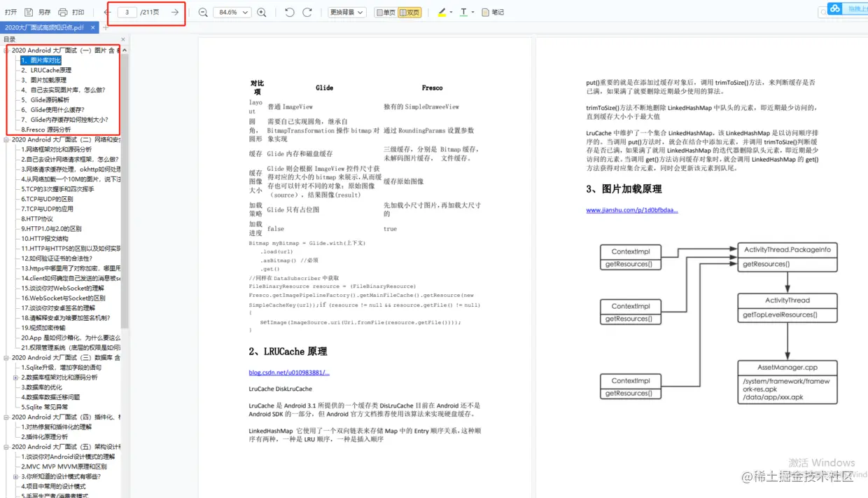868x498 pixels.
Task: Open the 更换背景 background dropdown
Action: tap(346, 12)
